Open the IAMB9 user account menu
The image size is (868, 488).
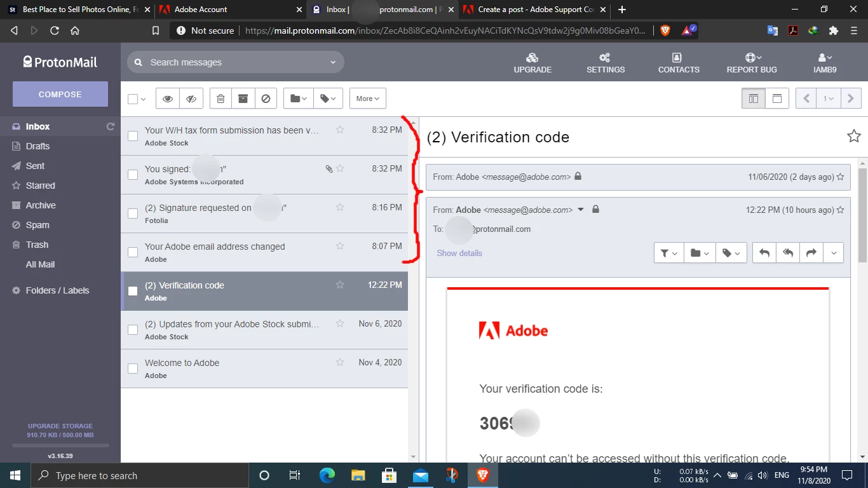825,63
